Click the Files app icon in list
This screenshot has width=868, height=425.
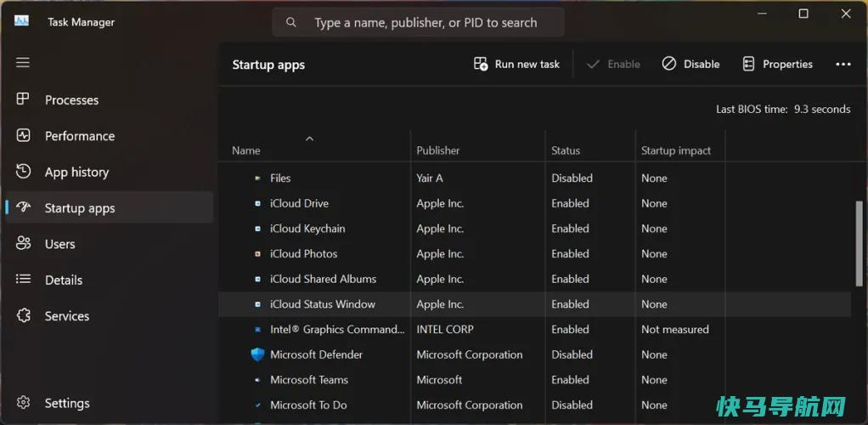click(x=257, y=178)
